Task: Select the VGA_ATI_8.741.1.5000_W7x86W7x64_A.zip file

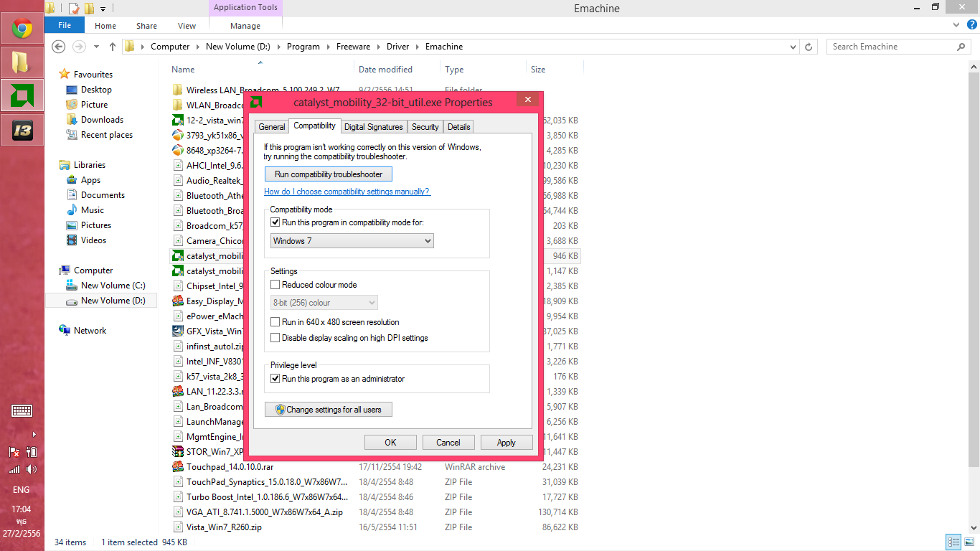Action: click(x=265, y=512)
